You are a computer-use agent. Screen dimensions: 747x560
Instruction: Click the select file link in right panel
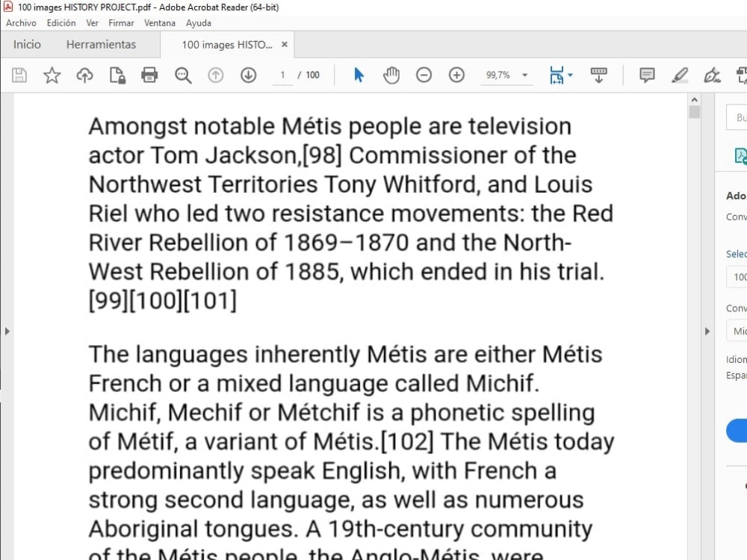pyautogui.click(x=737, y=255)
